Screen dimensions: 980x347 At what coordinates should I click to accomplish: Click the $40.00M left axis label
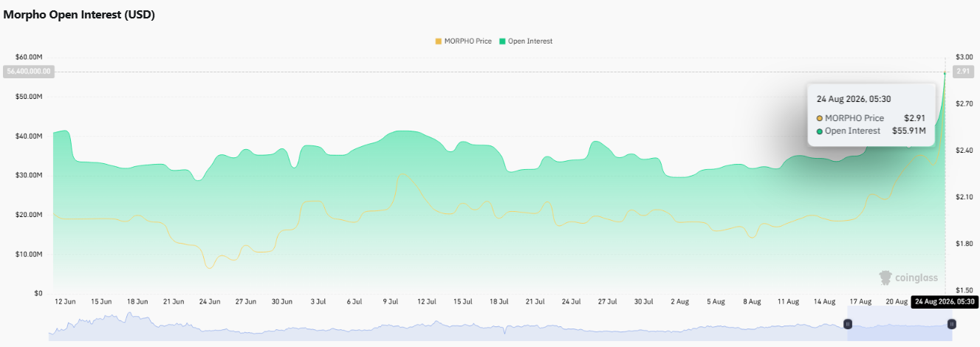(x=29, y=136)
